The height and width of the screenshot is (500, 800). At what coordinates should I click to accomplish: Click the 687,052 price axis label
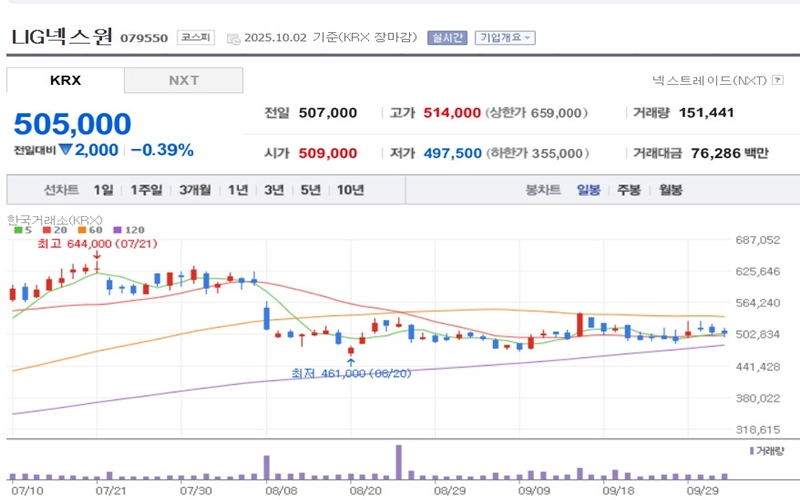coord(758,240)
